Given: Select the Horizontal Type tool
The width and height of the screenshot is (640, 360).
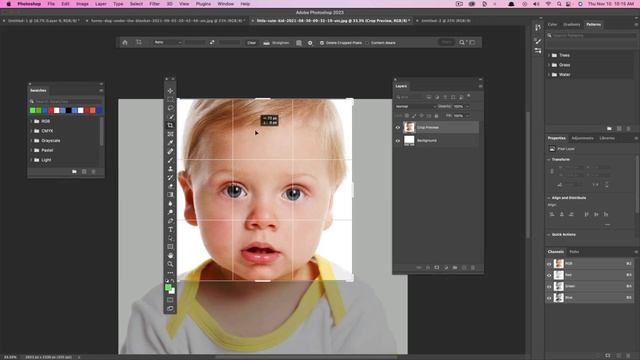Looking at the screenshot, I should [x=170, y=229].
